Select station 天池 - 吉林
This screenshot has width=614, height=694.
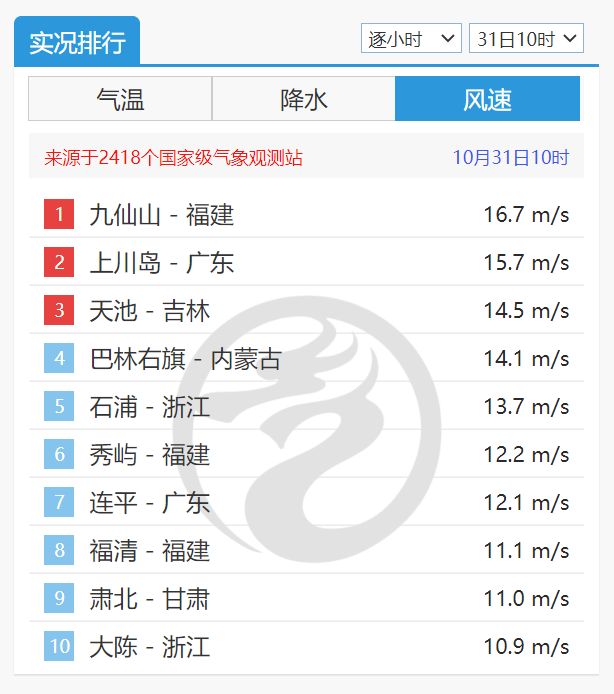click(150, 311)
